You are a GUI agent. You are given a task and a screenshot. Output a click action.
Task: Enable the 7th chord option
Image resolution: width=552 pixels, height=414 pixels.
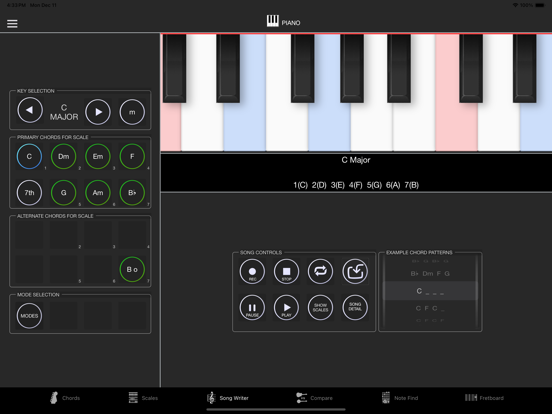click(29, 193)
